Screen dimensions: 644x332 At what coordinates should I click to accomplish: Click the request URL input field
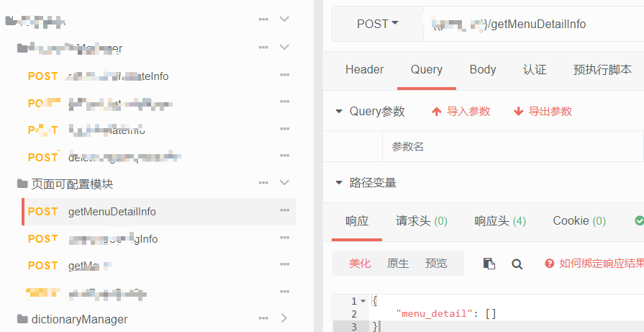[533, 24]
